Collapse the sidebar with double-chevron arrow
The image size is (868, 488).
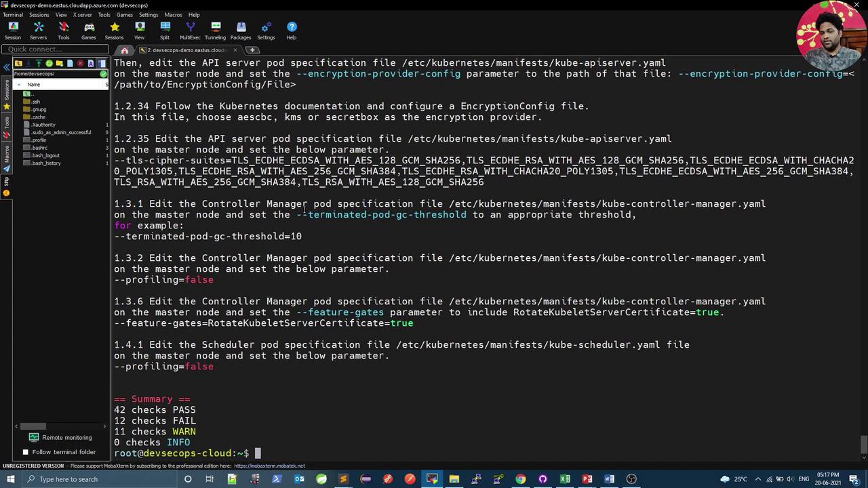click(x=7, y=66)
